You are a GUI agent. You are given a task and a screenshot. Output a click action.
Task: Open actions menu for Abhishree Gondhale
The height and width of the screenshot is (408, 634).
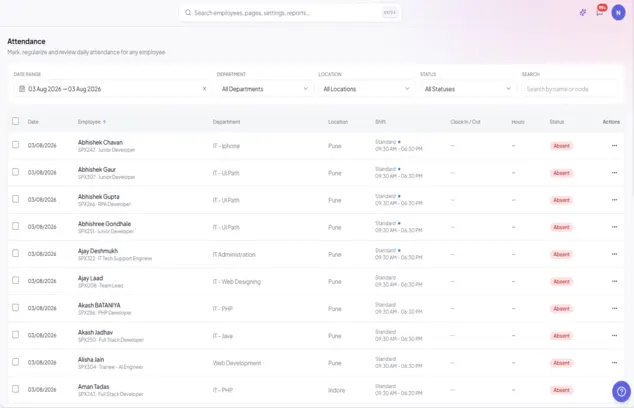click(x=614, y=227)
